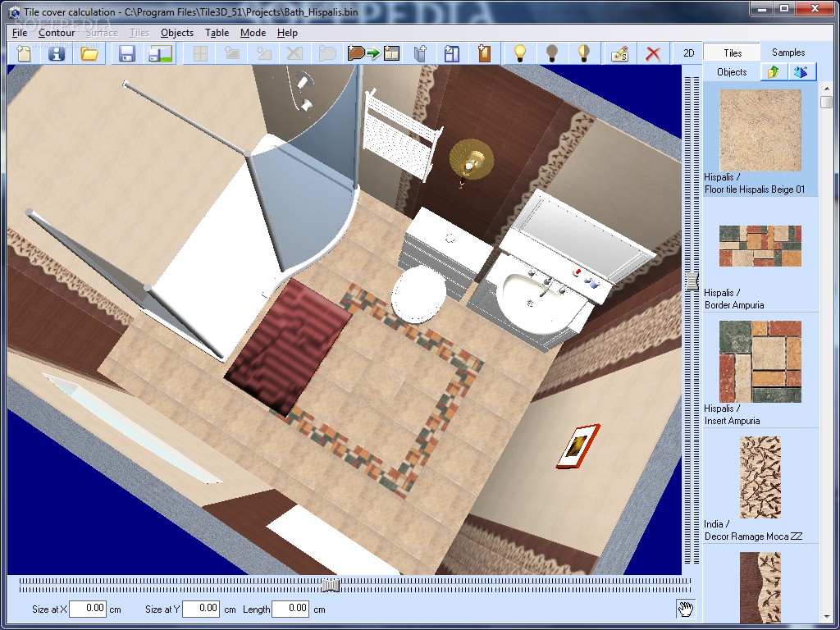Click the half-lit light bulb icon
This screenshot has height=630, width=840.
click(584, 53)
